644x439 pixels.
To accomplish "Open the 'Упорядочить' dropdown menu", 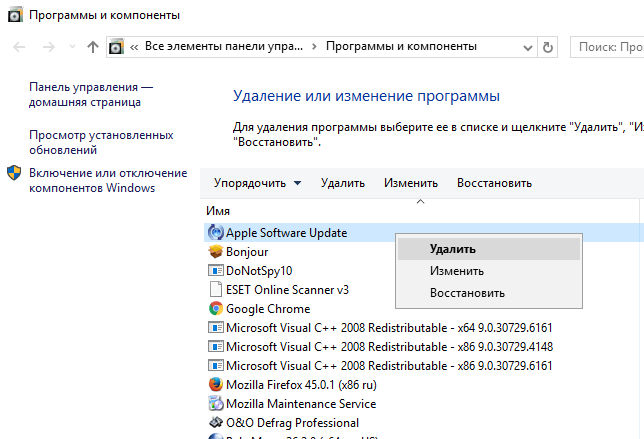I will point(257,183).
